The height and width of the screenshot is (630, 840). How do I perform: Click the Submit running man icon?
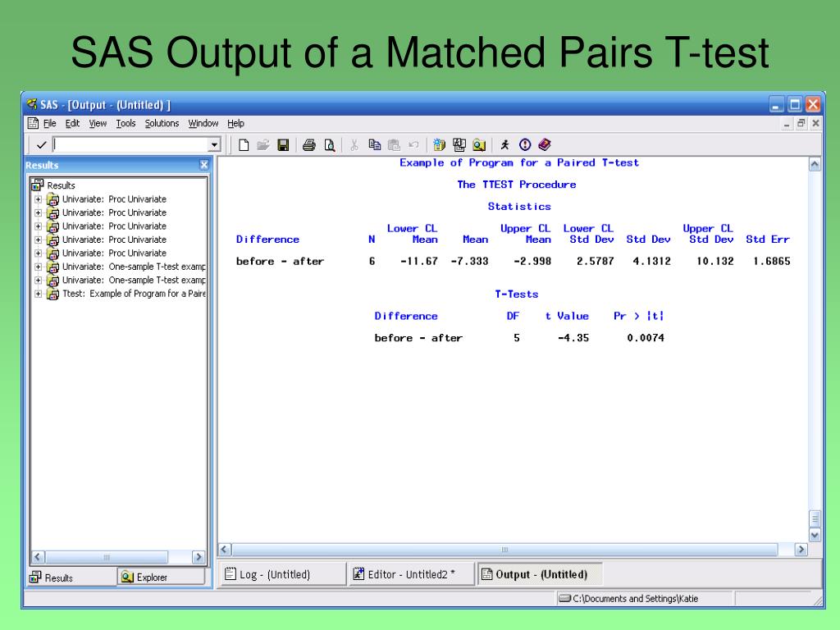tap(505, 145)
